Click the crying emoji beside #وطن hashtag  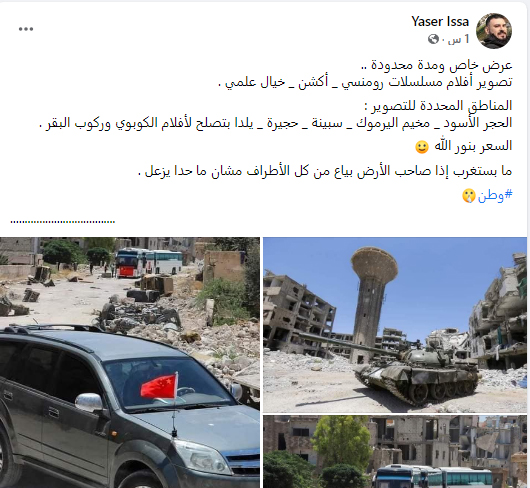(x=469, y=196)
